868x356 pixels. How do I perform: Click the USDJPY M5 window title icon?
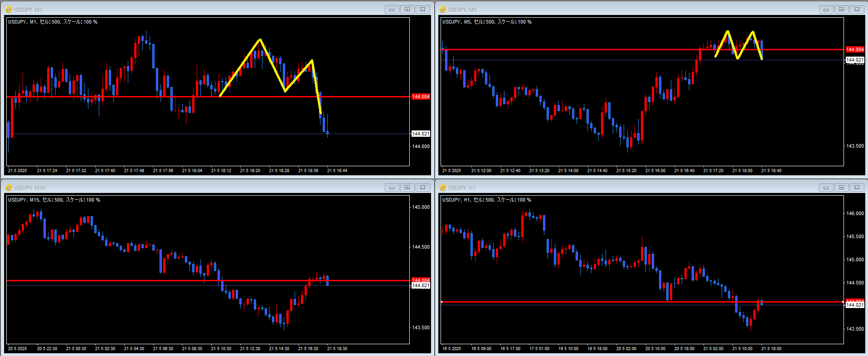coord(443,10)
